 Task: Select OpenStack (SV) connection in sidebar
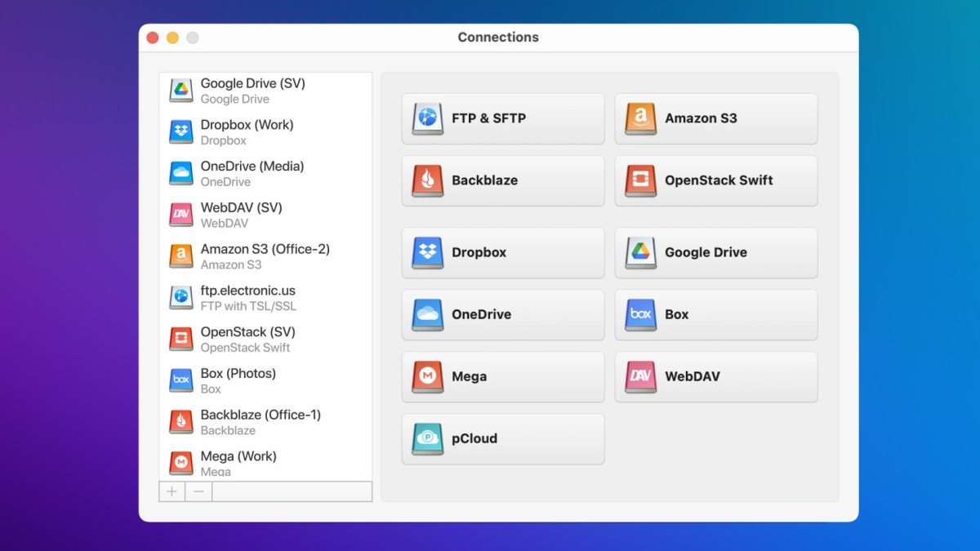pos(247,340)
